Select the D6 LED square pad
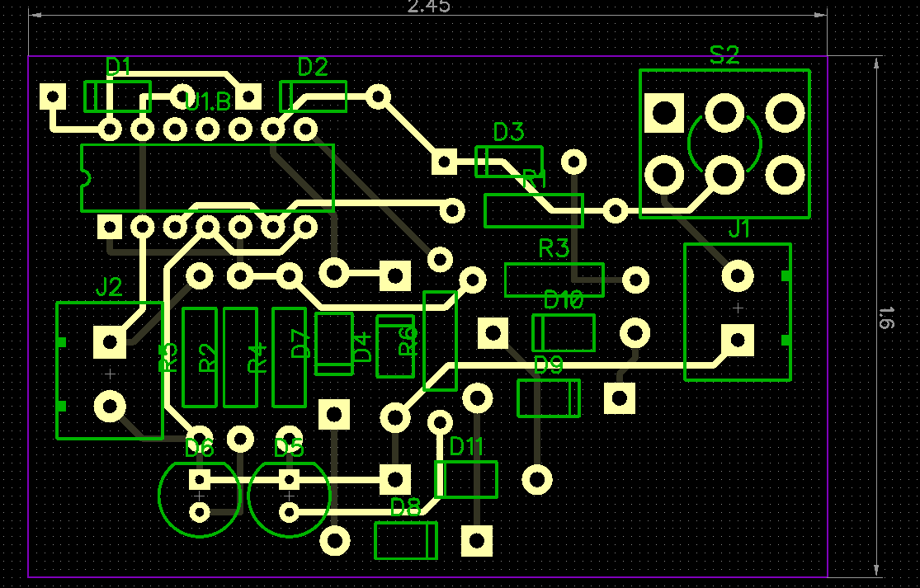 [x=200, y=480]
